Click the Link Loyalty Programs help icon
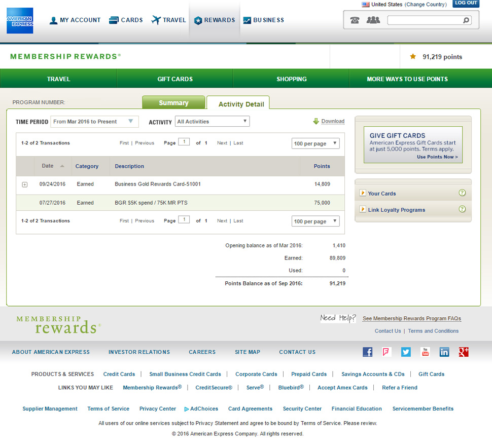This screenshot has height=448, width=492. tap(462, 209)
